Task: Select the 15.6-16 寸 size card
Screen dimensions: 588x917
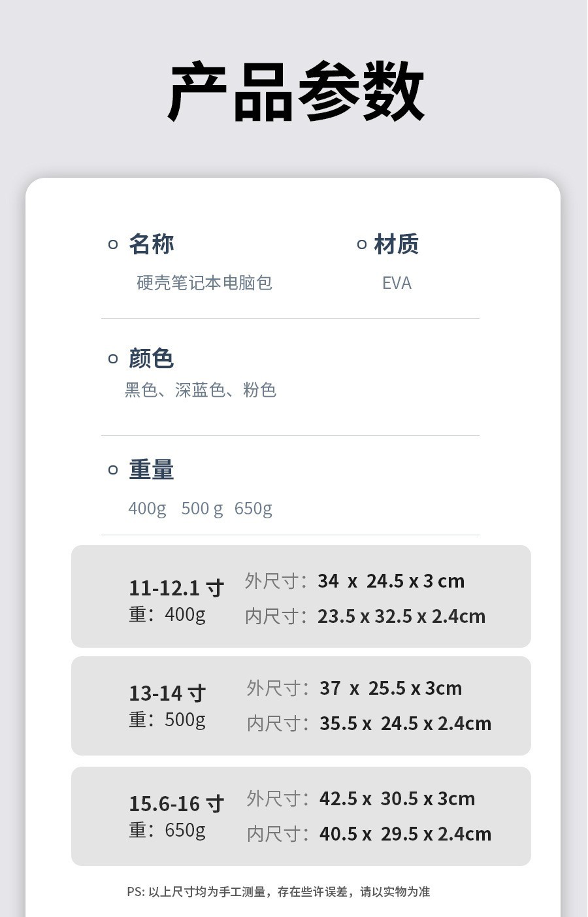Action: 301,816
